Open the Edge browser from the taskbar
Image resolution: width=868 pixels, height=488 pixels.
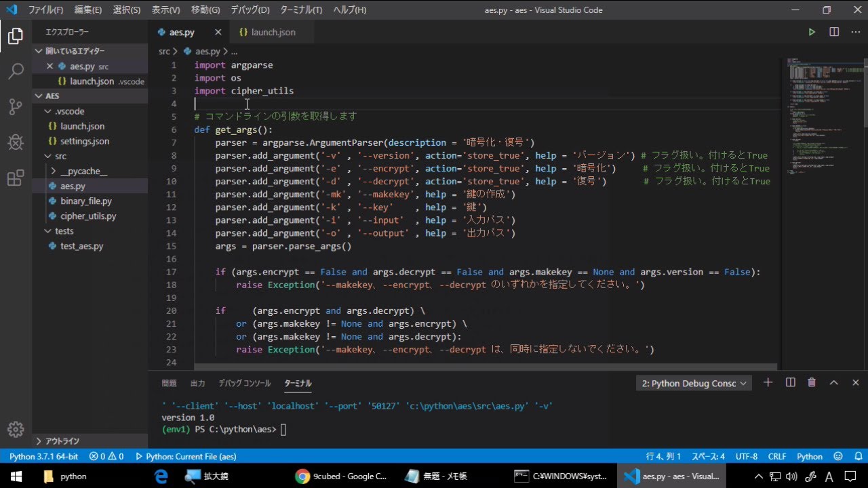[161, 476]
